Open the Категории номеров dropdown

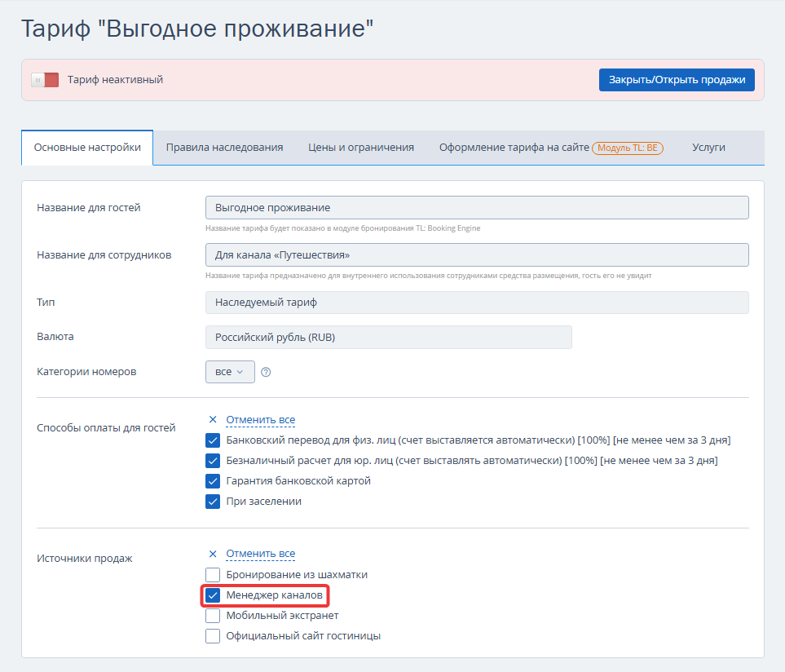[230, 372]
